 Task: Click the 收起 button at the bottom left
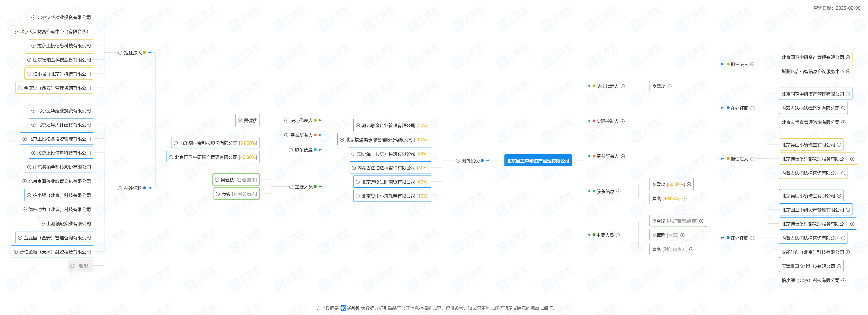tap(80, 266)
